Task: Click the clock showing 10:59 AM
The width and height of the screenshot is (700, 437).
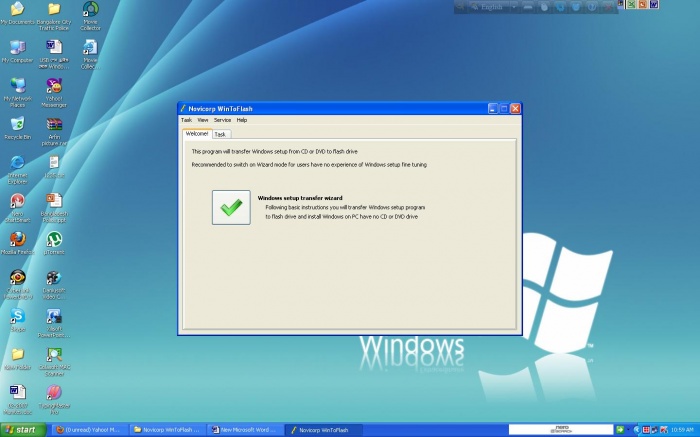Action: 683,430
